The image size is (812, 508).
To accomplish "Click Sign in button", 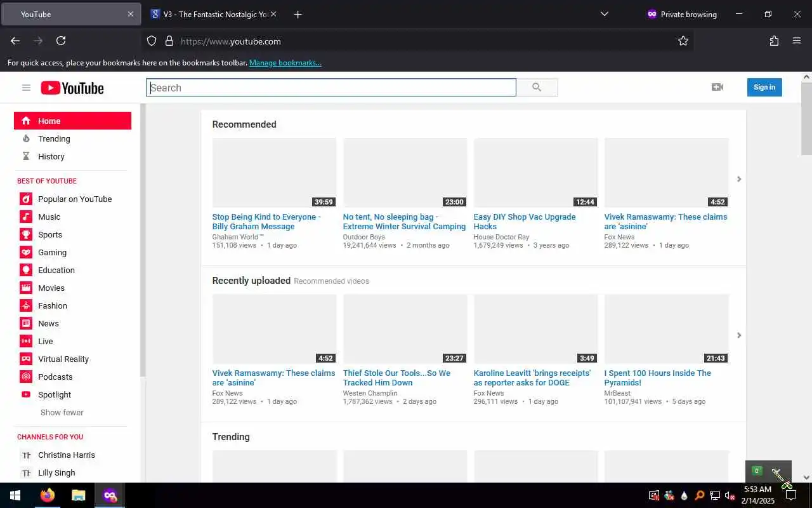I will (x=764, y=87).
